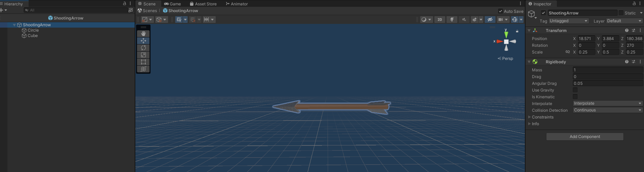The height and width of the screenshot is (172, 644).
Task: Enable the Is Kinematic checkbox
Action: coord(575,97)
